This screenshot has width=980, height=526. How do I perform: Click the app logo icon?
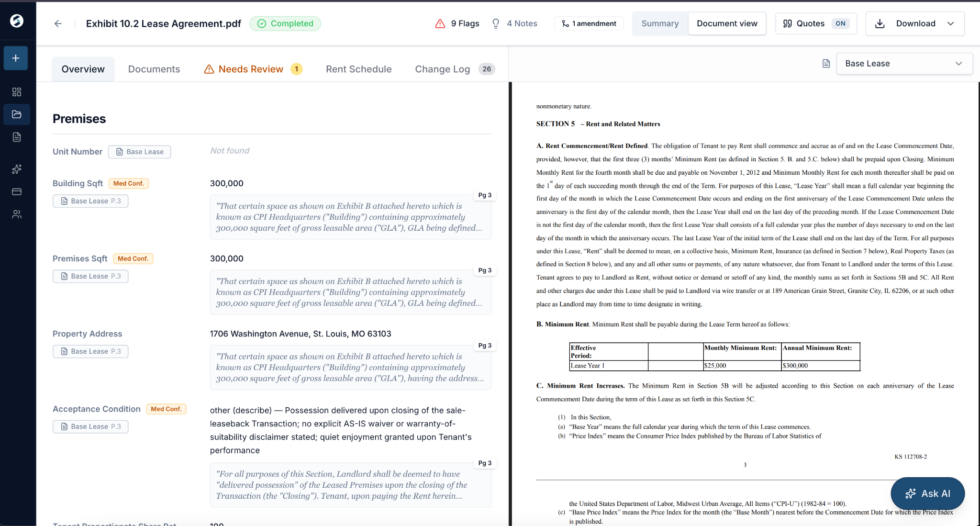[x=17, y=21]
